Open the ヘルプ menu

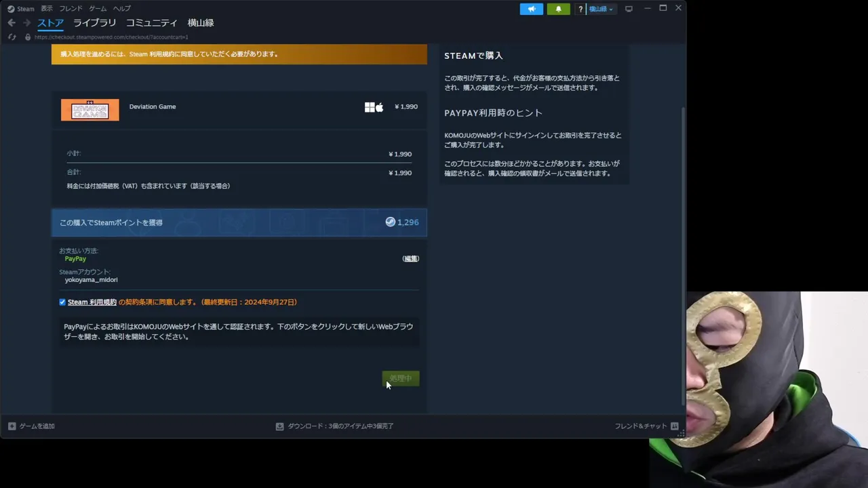coord(122,9)
